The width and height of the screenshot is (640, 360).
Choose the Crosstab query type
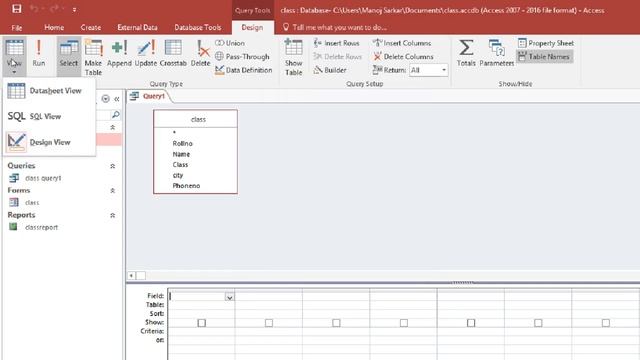173,53
